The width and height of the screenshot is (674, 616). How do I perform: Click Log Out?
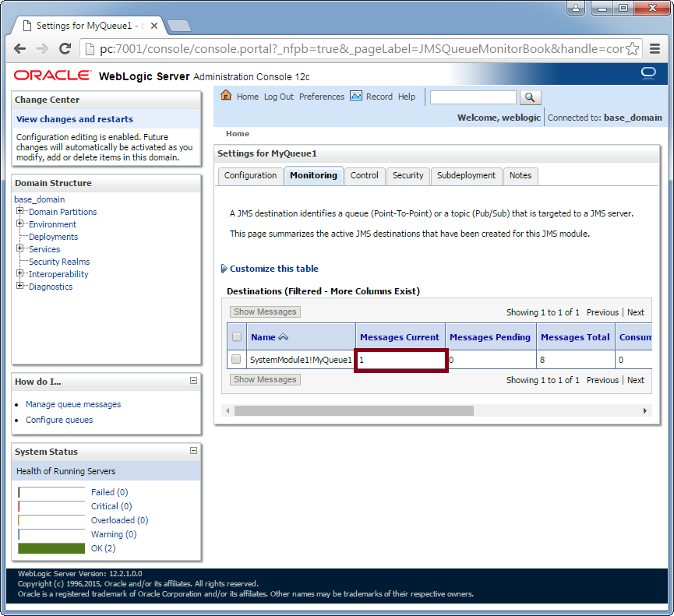[x=278, y=97]
